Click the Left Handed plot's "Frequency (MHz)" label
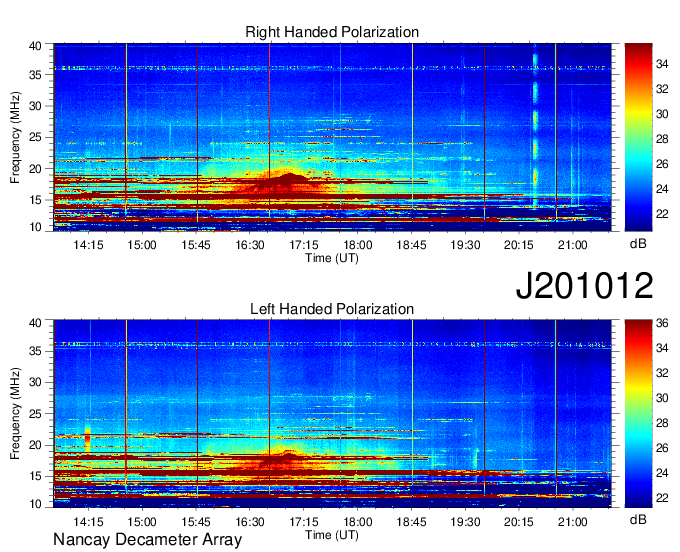This screenshot has height=552, width=680. coord(16,414)
